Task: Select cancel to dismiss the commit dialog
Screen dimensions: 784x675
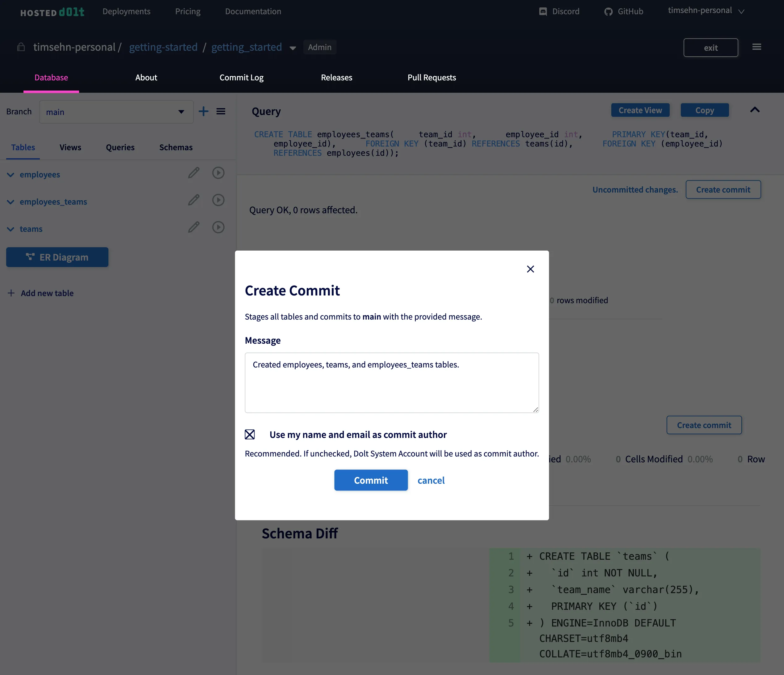Action: pyautogui.click(x=431, y=480)
